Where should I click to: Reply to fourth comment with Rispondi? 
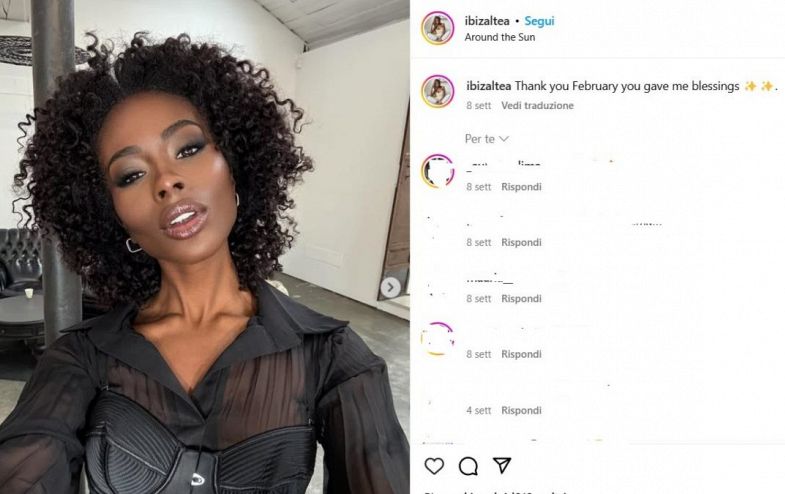click(521, 354)
